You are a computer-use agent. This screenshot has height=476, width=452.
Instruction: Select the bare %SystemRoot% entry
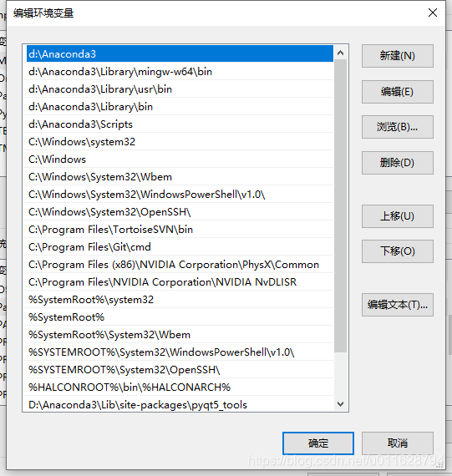(180, 317)
